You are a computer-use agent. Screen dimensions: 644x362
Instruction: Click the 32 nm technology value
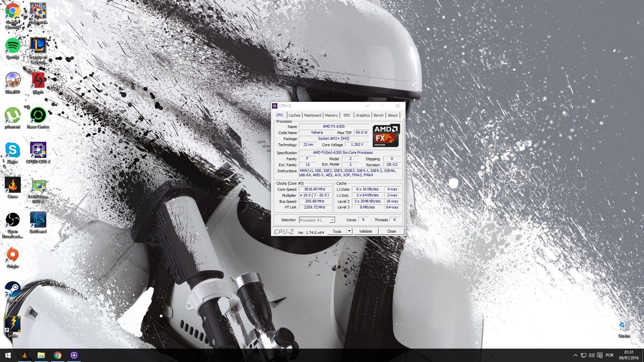[x=308, y=144]
